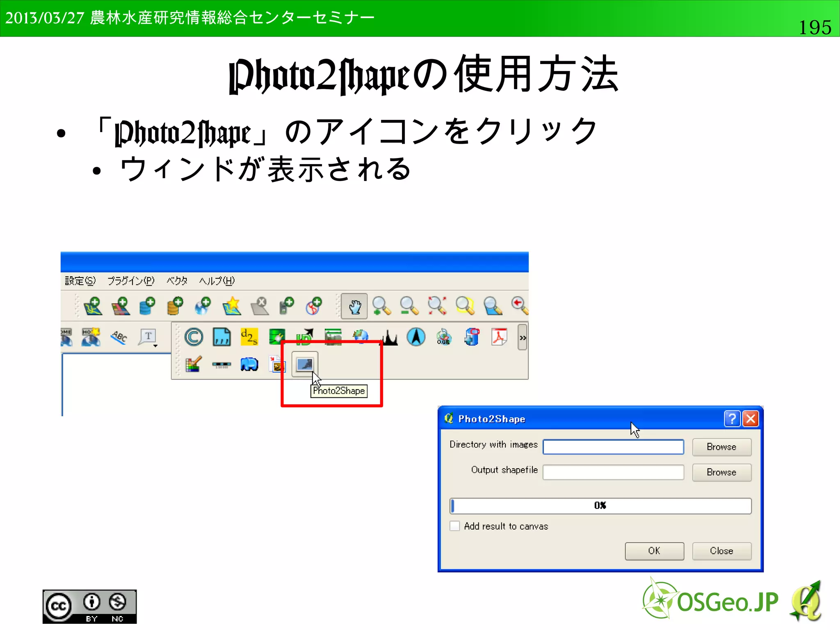Open the プラグイン(P) menu
The height and width of the screenshot is (630, 840).
tap(131, 281)
